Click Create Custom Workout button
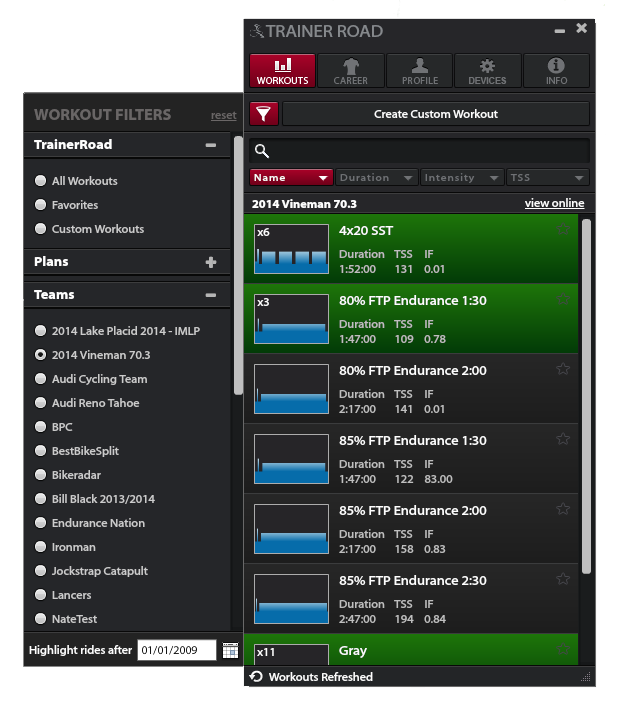 pyautogui.click(x=436, y=114)
